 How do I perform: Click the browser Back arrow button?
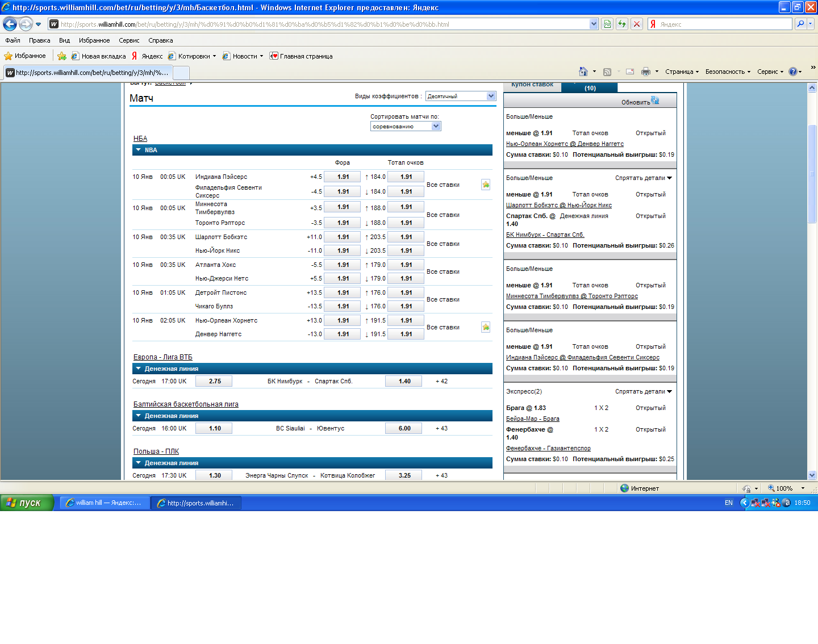tap(10, 24)
